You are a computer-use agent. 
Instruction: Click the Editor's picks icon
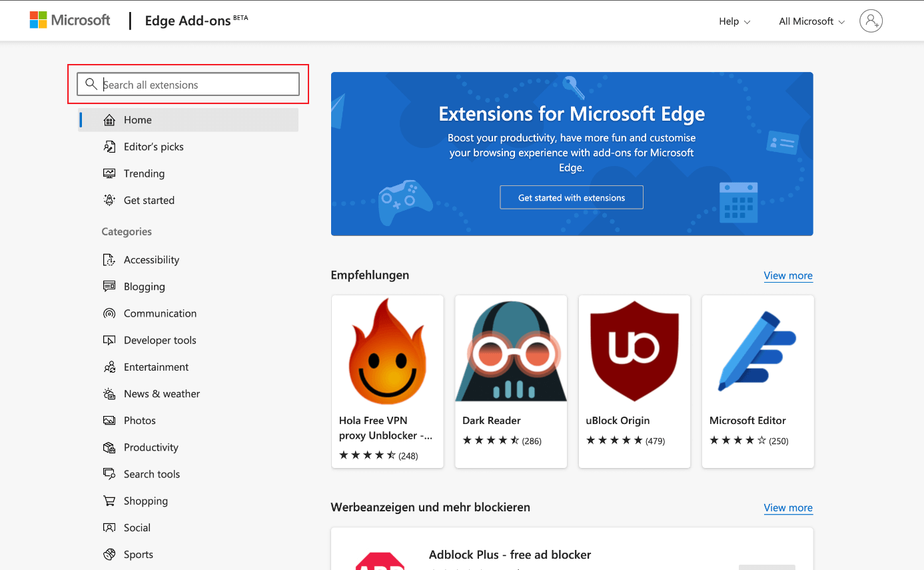(109, 147)
